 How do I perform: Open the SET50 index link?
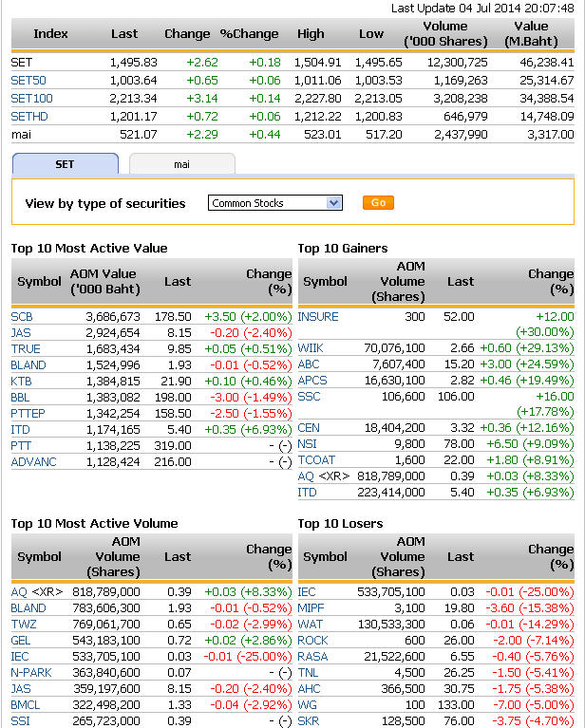(28, 80)
